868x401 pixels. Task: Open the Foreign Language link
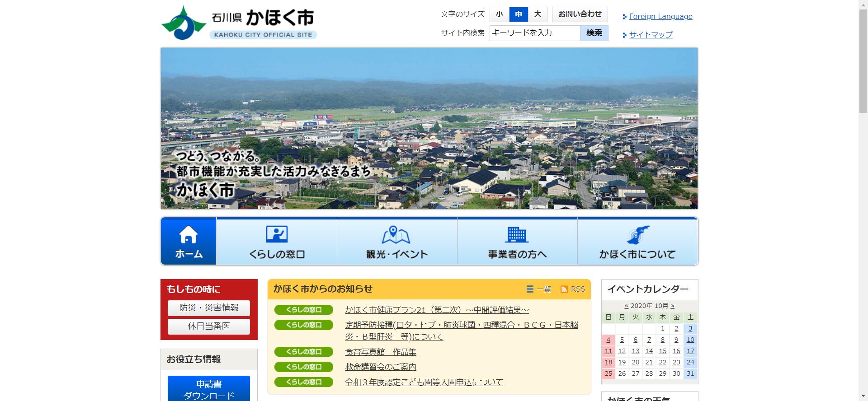point(660,17)
